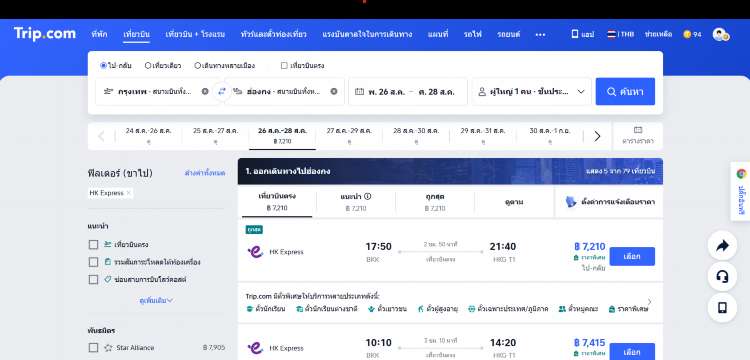Viewport: 750px width, 360px height.
Task: Show next dates in date strip
Action: pos(597,136)
